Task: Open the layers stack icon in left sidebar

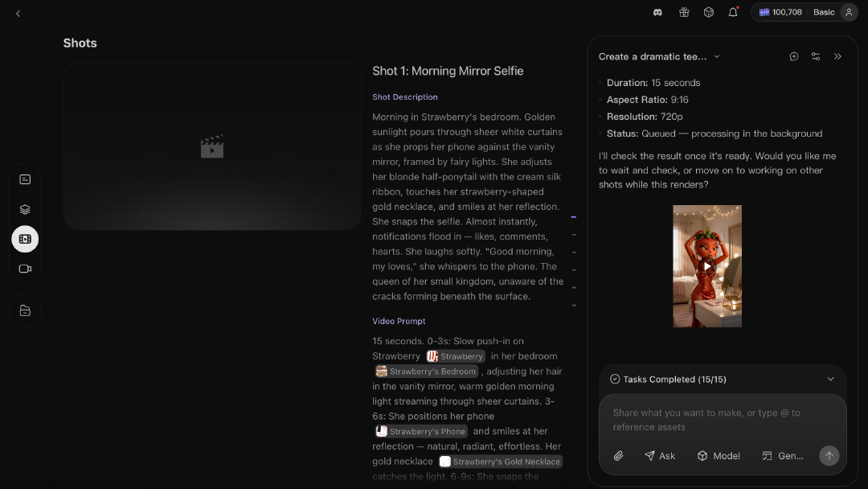Action: (x=25, y=209)
